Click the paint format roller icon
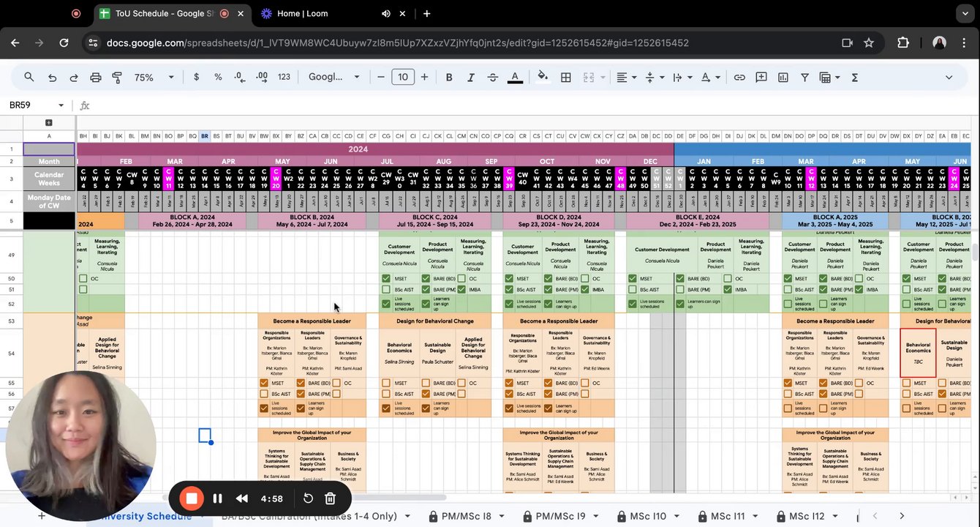Image resolution: width=980 pixels, height=527 pixels. 117,78
